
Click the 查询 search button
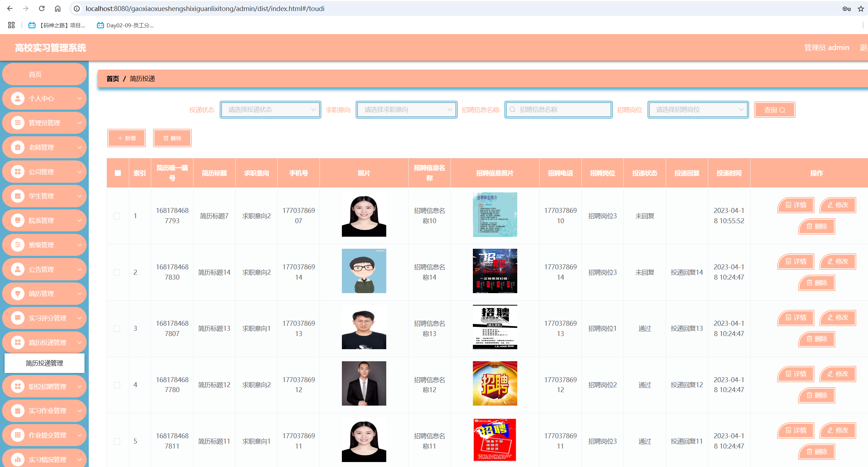(774, 110)
